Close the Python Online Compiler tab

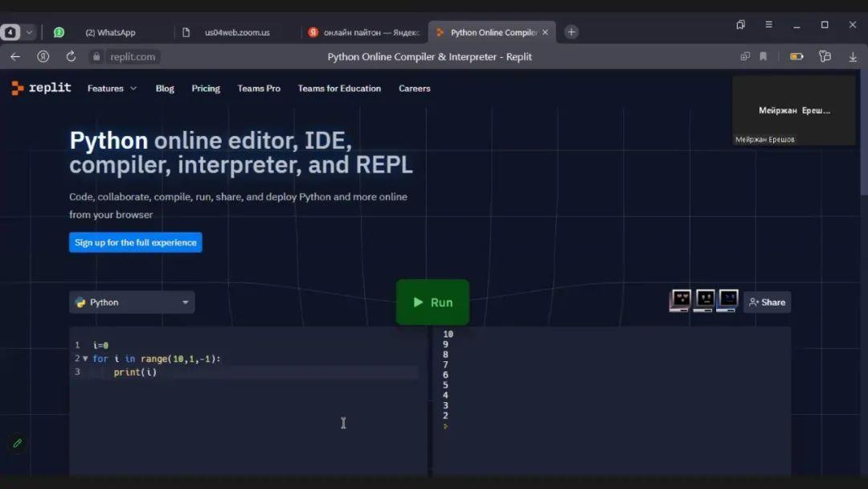(x=545, y=33)
